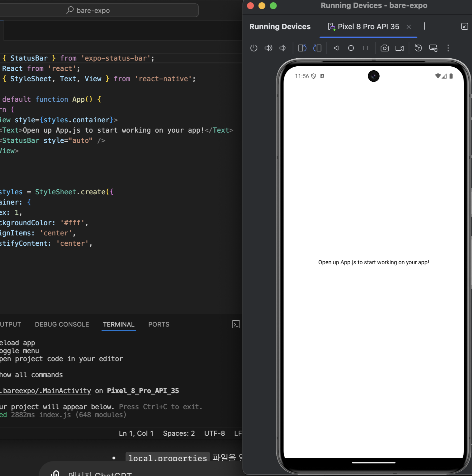Screen dimensions: 476x476
Task: Click the macOS green zoom button
Action: [x=273, y=6]
